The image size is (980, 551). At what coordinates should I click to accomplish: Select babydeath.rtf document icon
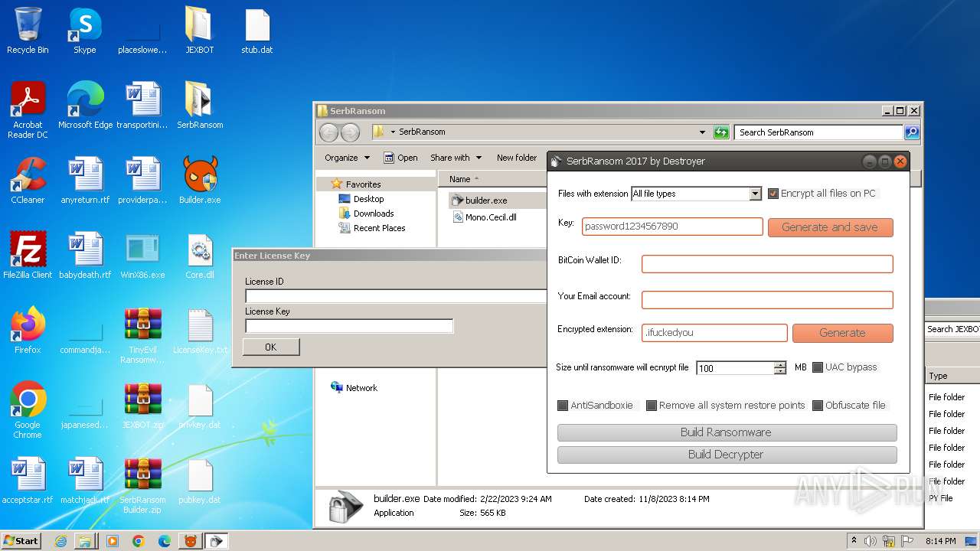85,256
